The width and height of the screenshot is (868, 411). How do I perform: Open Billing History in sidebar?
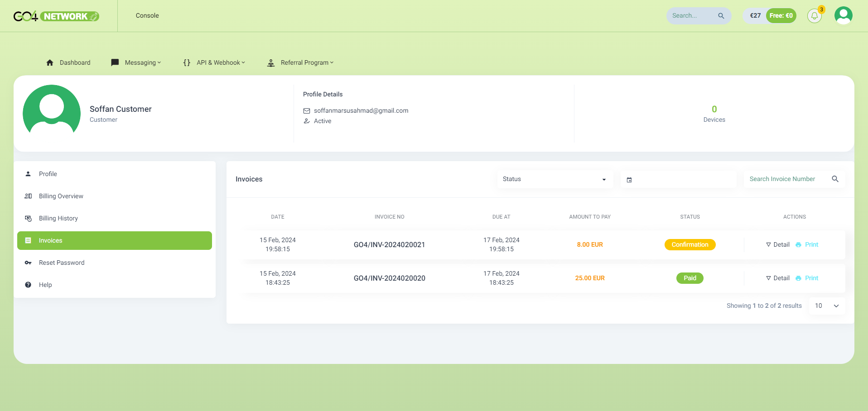[115, 218]
